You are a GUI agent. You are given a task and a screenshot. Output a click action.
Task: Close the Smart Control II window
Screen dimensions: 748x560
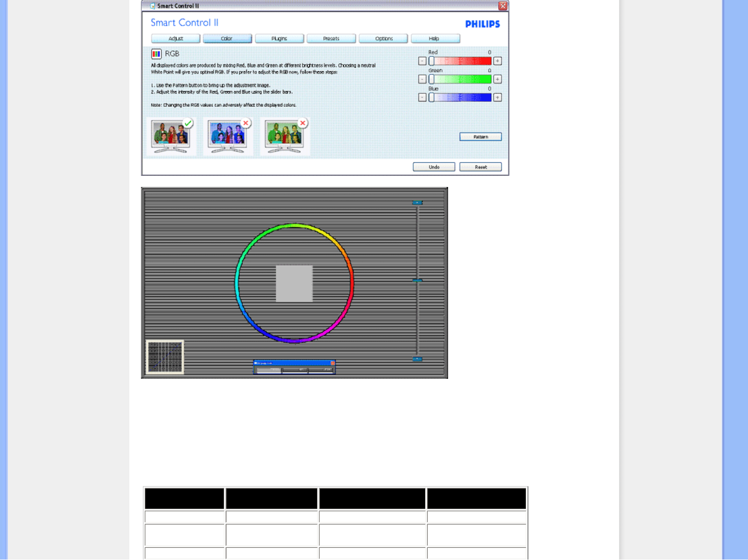click(x=503, y=6)
